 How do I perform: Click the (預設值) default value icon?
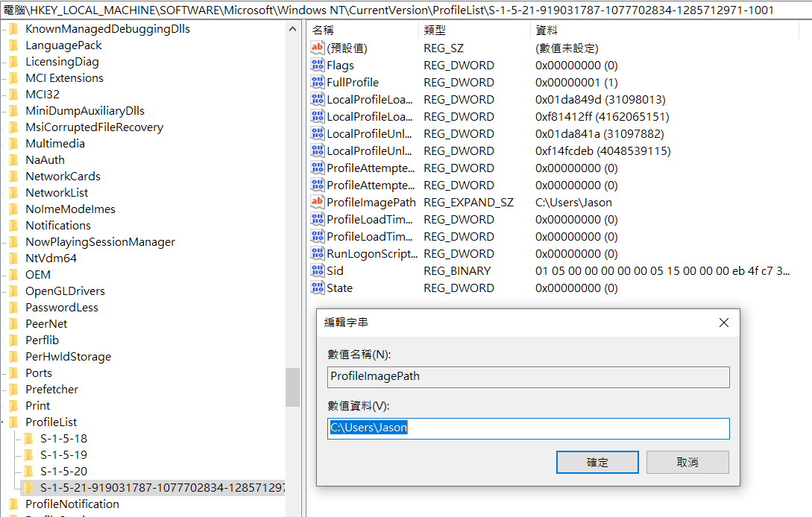[318, 48]
